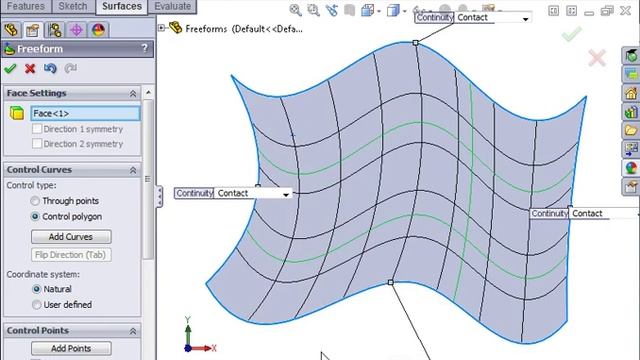Click the expand viewport icon near window controls
This screenshot has height=360, width=640.
click(x=571, y=11)
